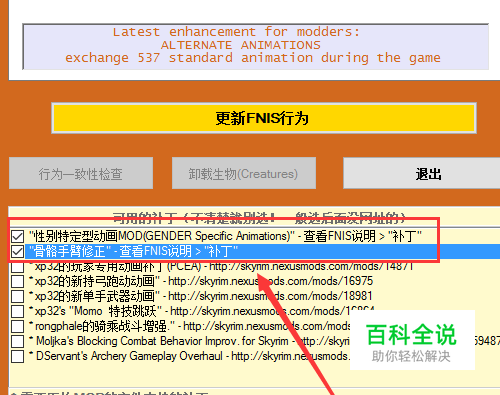The width and height of the screenshot is (500, 395).
Task: Tick the rongphale的骑乘战斗增强 checkbox
Action: pos(17,326)
